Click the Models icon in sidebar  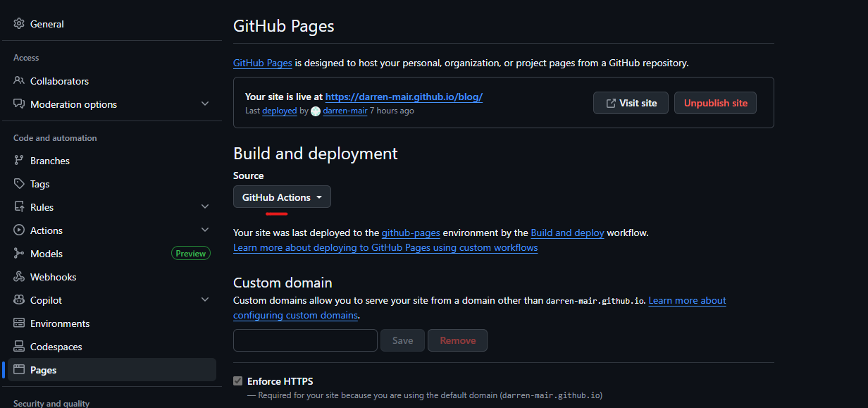coord(19,254)
